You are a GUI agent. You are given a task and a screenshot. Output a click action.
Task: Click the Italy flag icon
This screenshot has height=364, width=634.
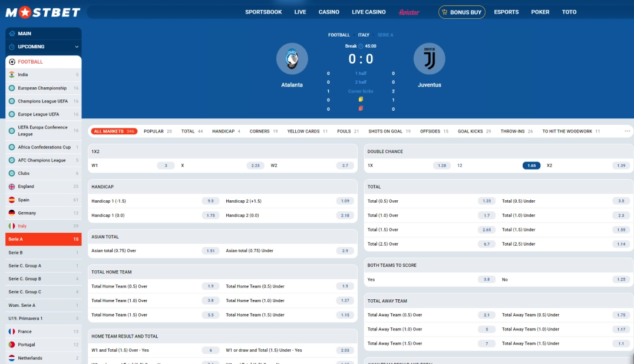[x=12, y=226]
